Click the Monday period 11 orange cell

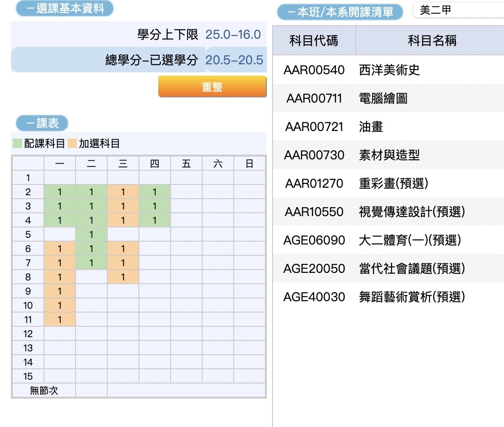pos(60,319)
